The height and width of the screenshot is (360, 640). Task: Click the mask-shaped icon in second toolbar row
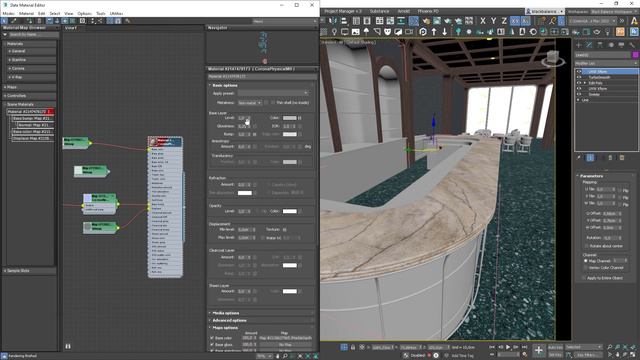[x=387, y=32]
